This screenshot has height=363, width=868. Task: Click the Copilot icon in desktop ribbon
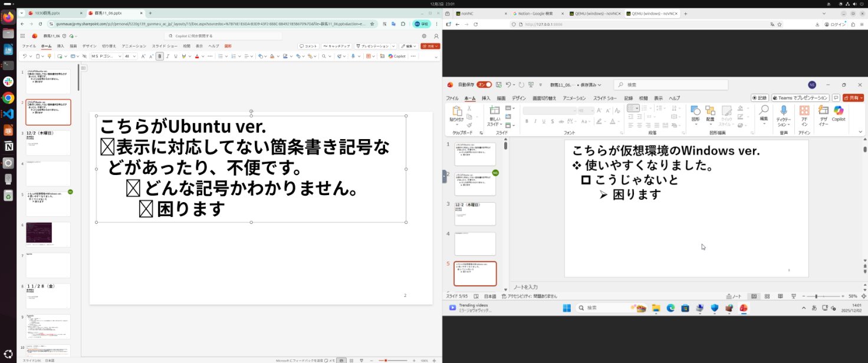click(839, 111)
